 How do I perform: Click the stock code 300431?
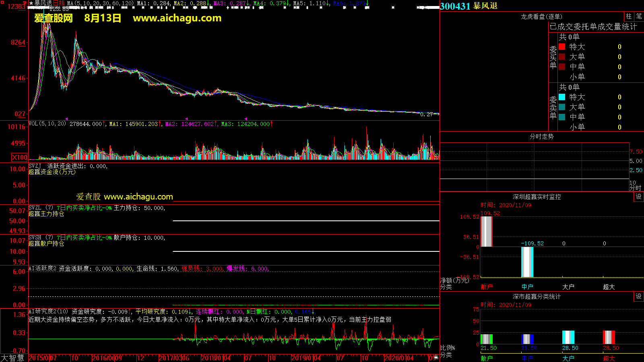tap(455, 6)
